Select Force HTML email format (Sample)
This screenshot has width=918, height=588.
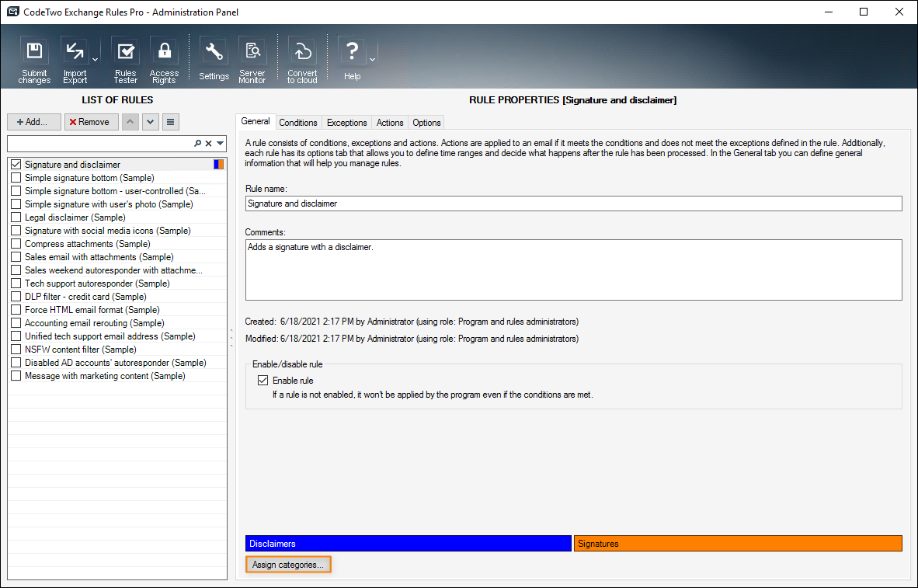click(x=117, y=310)
